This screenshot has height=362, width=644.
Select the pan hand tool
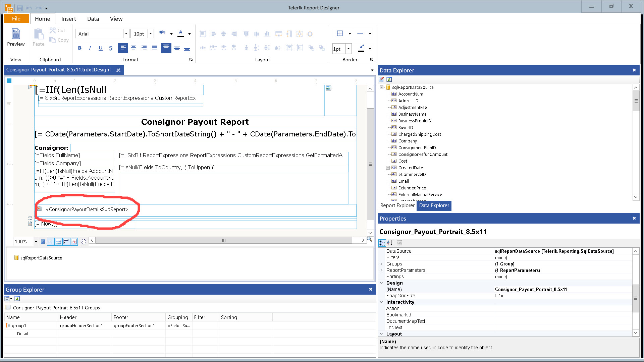[84, 241]
